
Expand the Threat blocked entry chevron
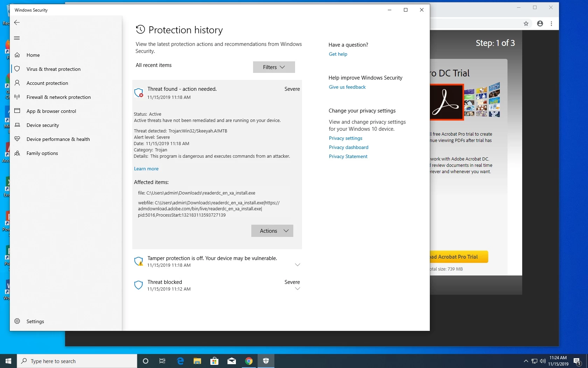[297, 289]
